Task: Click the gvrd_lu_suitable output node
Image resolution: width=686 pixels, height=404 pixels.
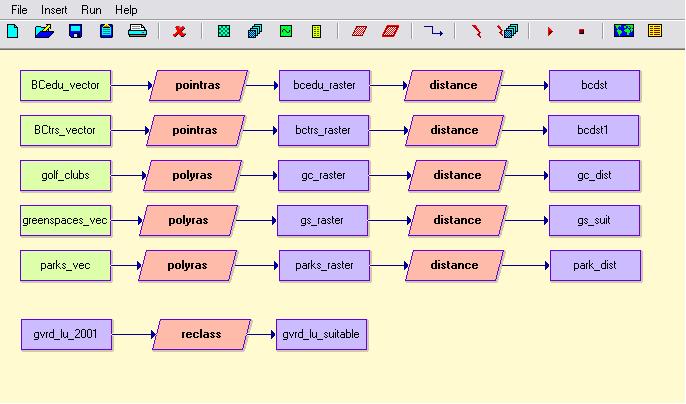Action: [x=322, y=334]
